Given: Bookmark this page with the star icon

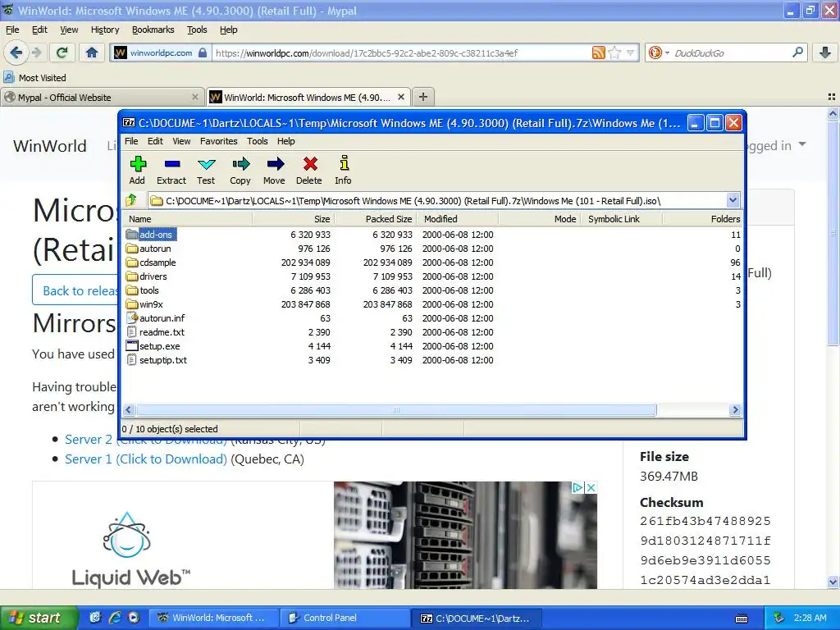Looking at the screenshot, I should pyautogui.click(x=615, y=52).
